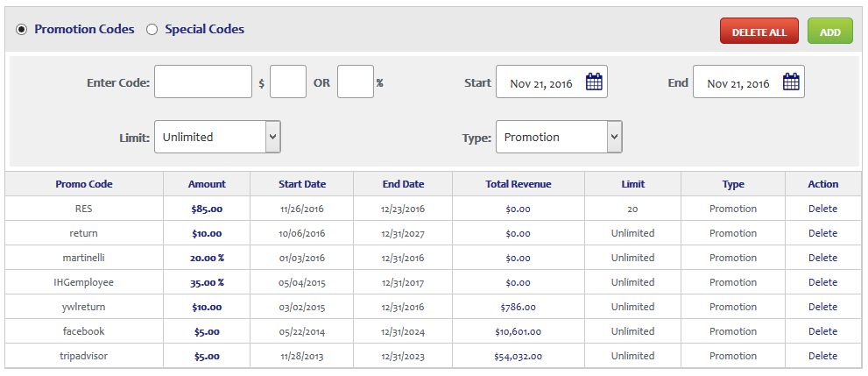
Task: Click the limit value 20 in RES row
Action: (x=632, y=209)
